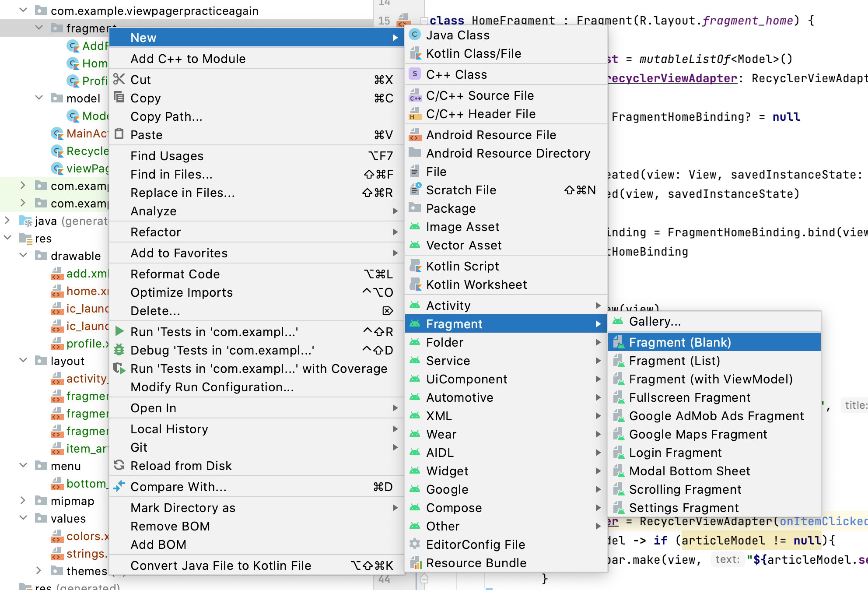Open Gallery... in the Fragment submenu
Image resolution: width=868 pixels, height=590 pixels.
coord(654,321)
